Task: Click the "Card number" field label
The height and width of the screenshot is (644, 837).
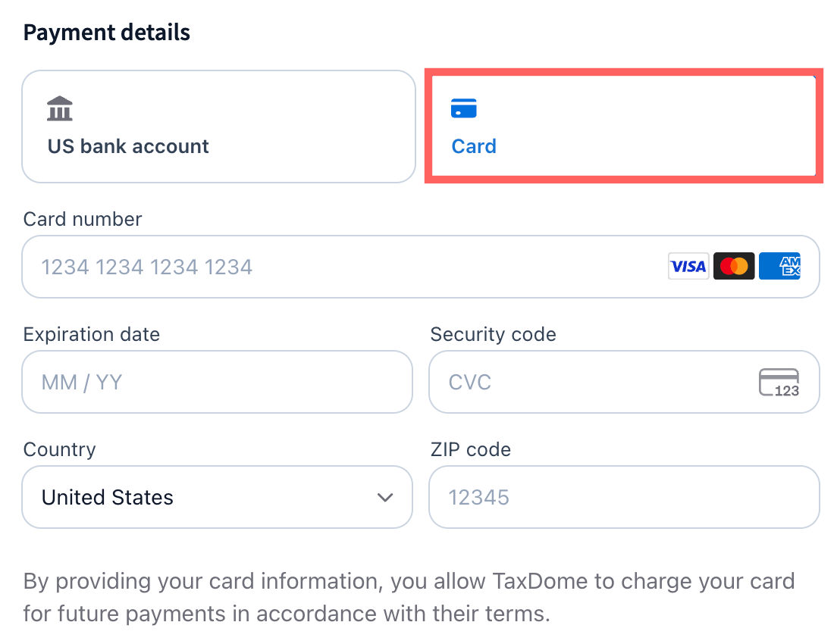Action: [x=83, y=220]
